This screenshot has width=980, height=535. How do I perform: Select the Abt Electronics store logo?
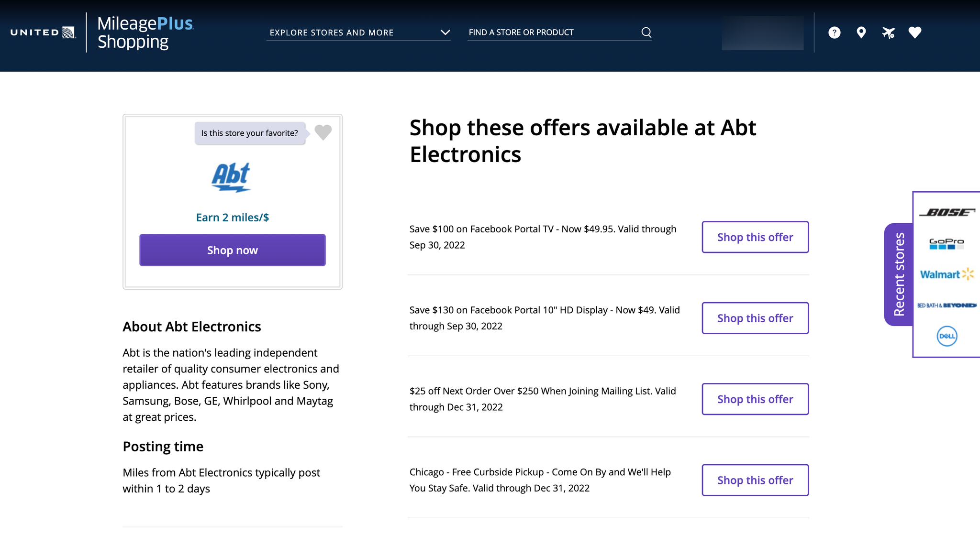233,178
